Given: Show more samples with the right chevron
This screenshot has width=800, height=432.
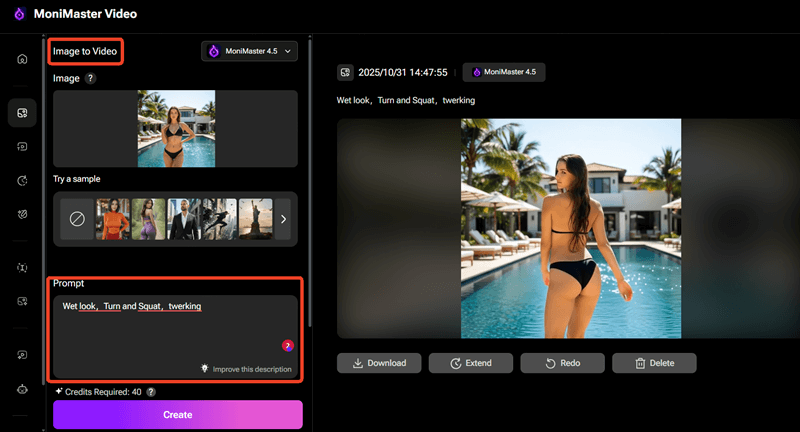Looking at the screenshot, I should [x=283, y=219].
